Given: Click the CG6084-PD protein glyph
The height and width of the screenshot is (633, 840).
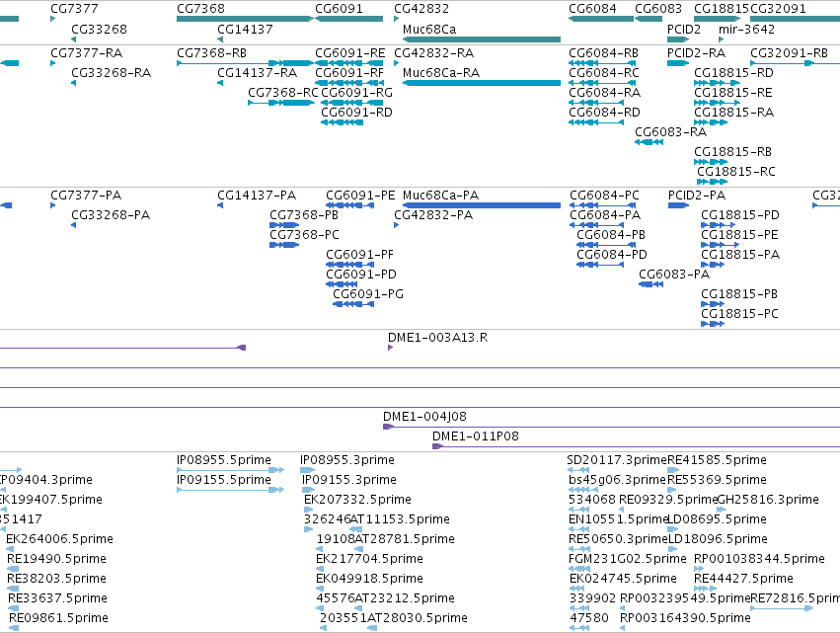Looking at the screenshot, I should point(600,265).
